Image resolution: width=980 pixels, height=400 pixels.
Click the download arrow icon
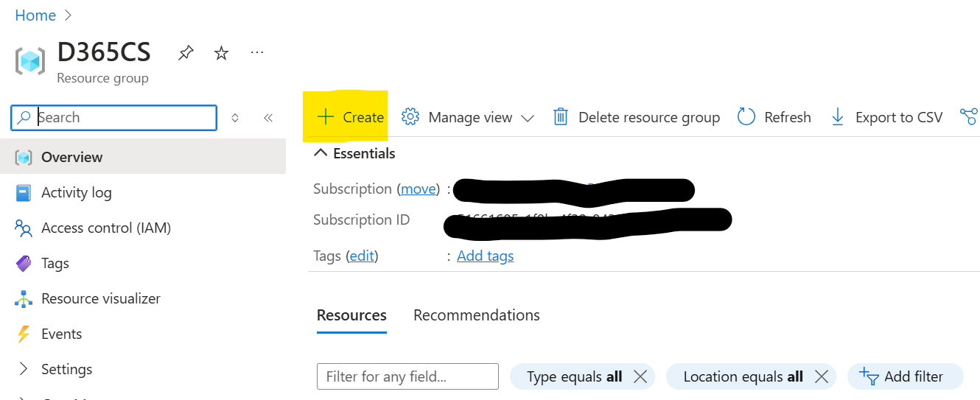point(838,117)
